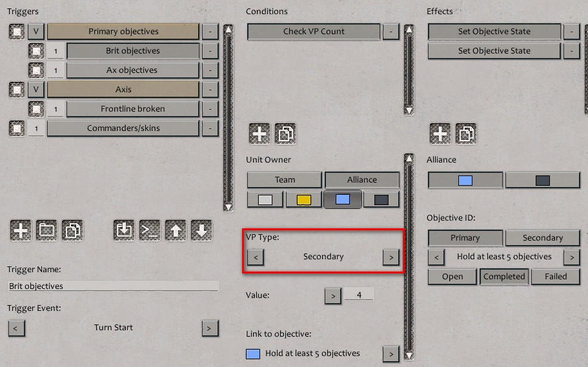
Task: Select the Primary objectives folder
Action: click(123, 32)
